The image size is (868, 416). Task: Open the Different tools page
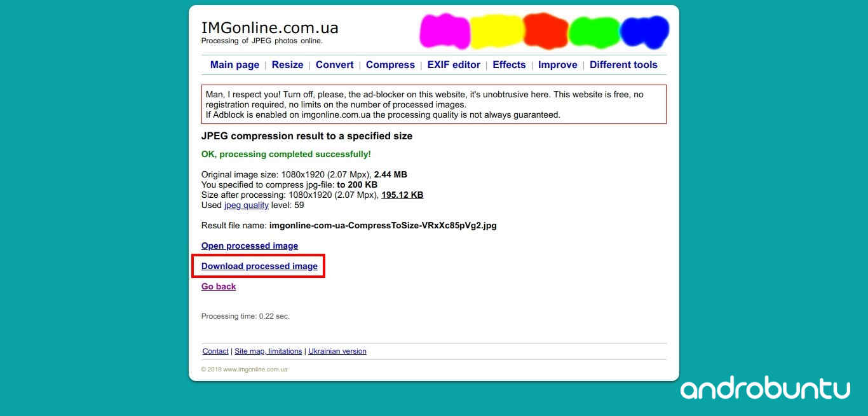(x=623, y=65)
